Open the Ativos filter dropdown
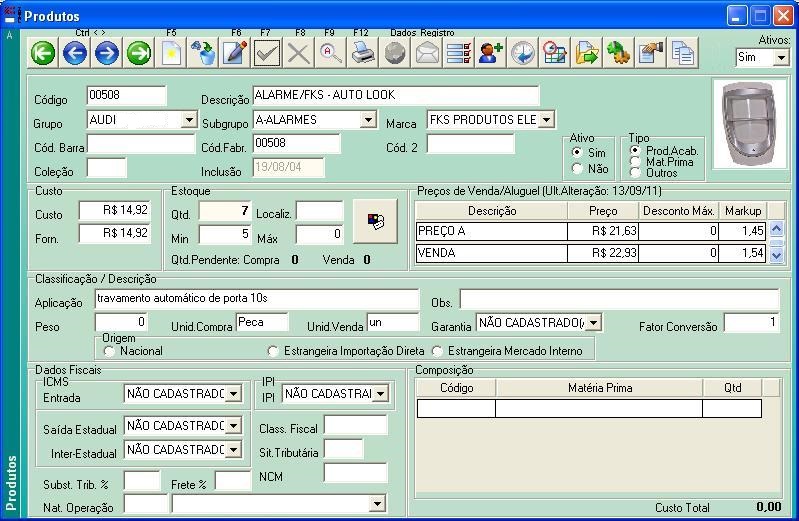 [x=780, y=58]
